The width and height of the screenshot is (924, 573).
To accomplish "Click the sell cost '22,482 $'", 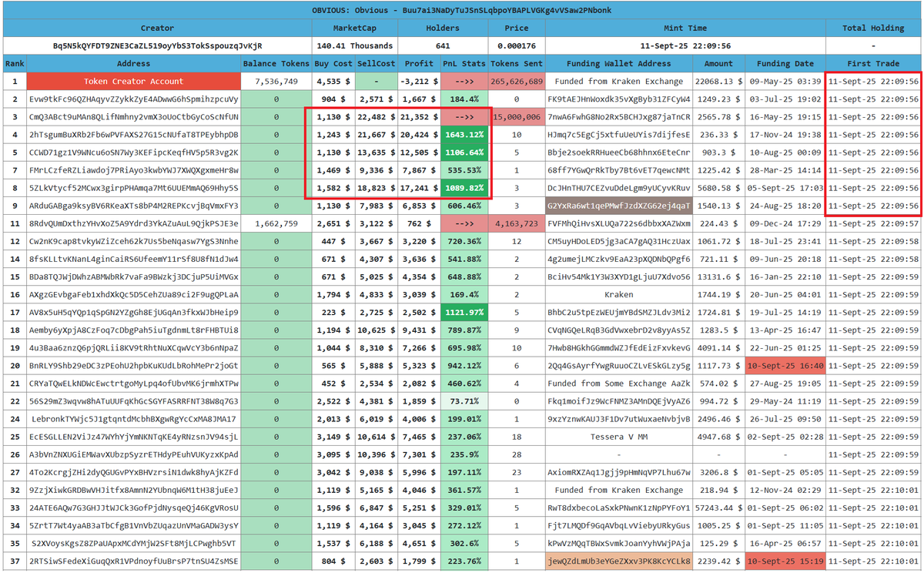I will click(376, 117).
